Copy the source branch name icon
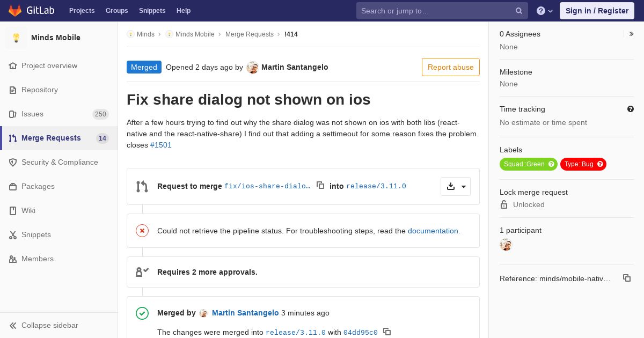644x338 pixels. point(320,185)
